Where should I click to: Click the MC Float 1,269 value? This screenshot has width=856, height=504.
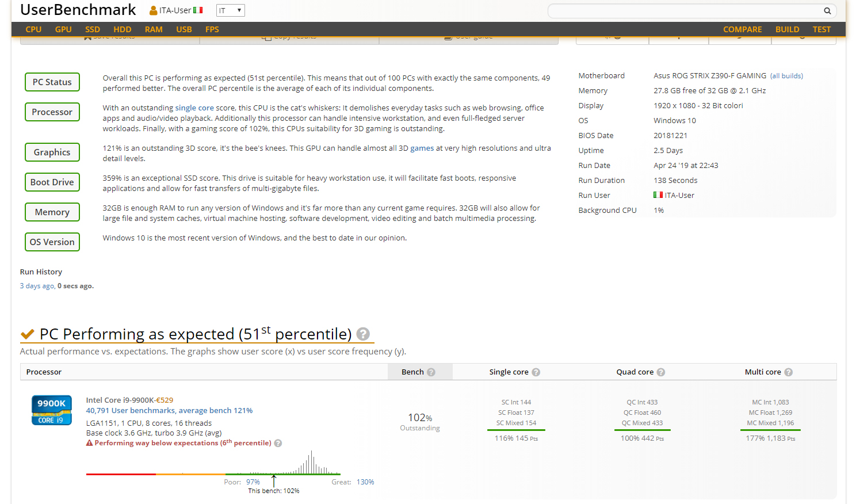[770, 413]
